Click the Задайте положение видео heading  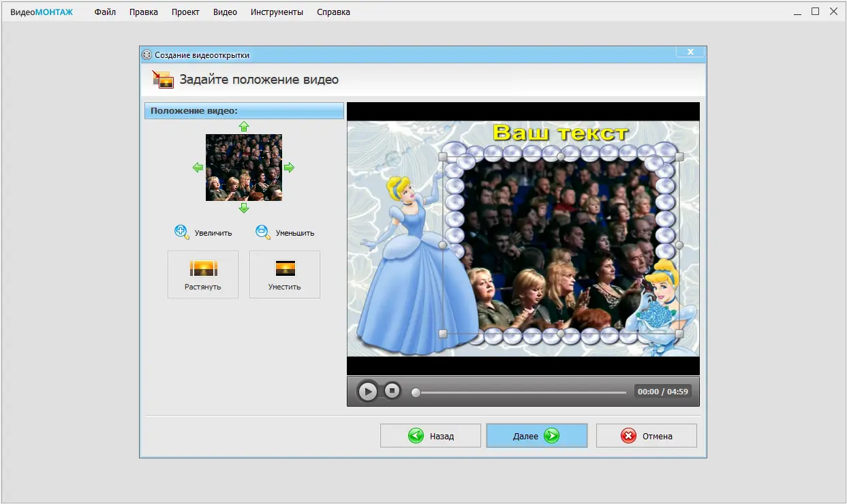tap(259, 80)
